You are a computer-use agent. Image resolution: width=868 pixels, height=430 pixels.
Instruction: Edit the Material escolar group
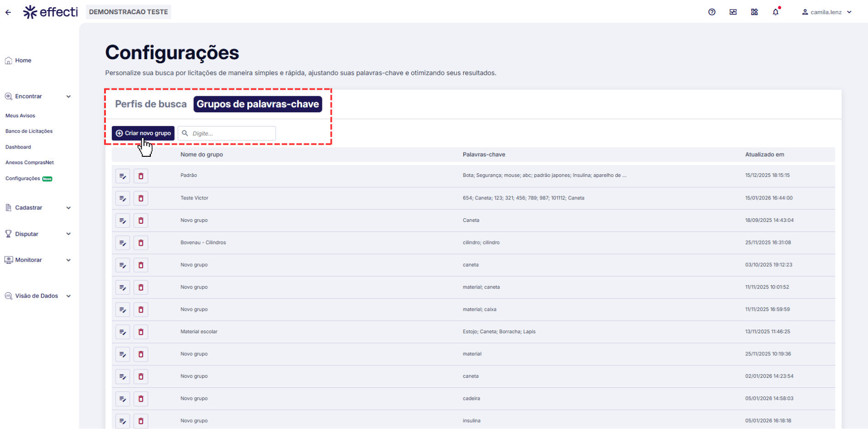tap(122, 332)
